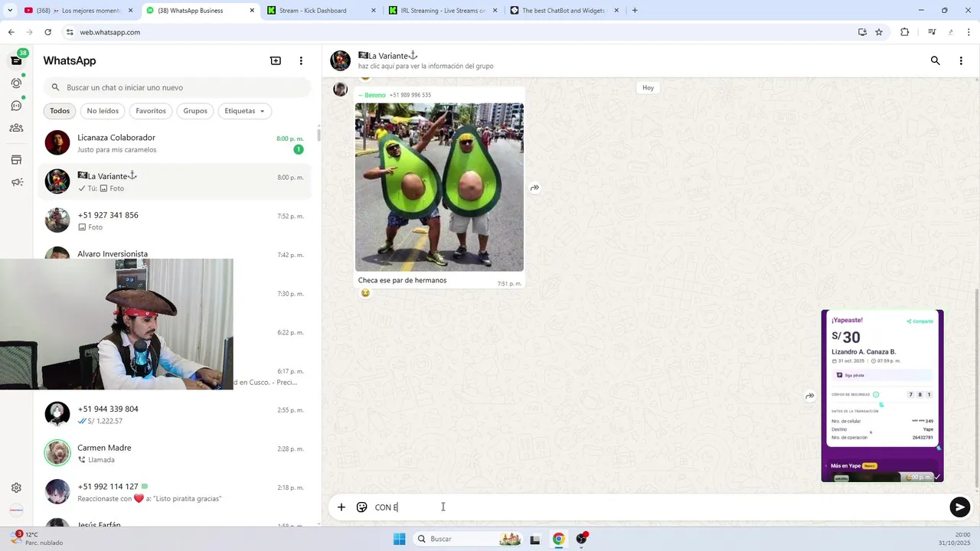This screenshot has width=980, height=551.
Task: Open chat list menu three dots
Action: [x=301, y=60]
